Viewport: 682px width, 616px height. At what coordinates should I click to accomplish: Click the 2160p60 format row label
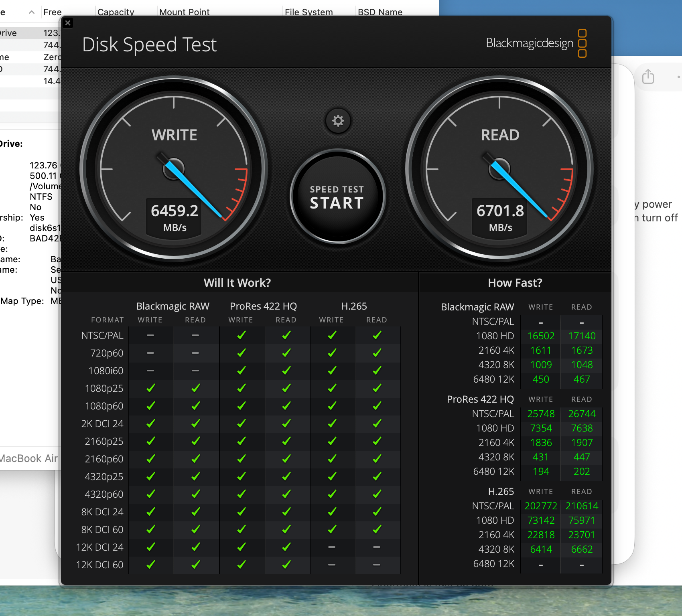[x=104, y=459]
